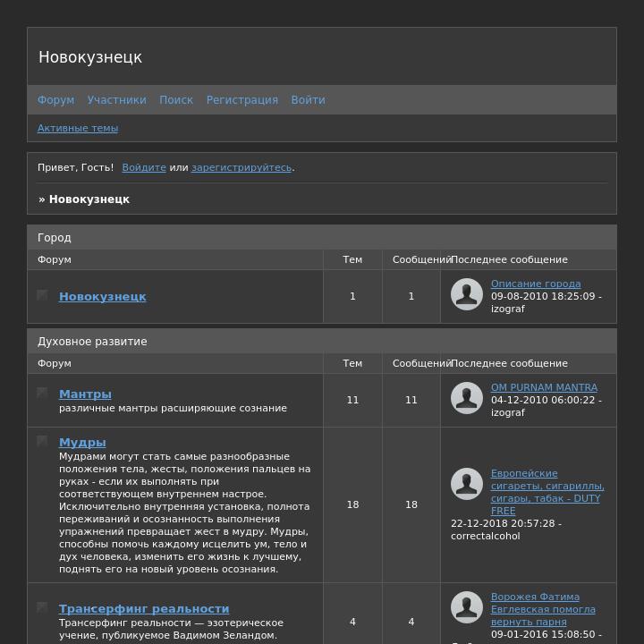Click the site title Новокузнецк in the header
The width and height of the screenshot is (644, 644).
[90, 57]
